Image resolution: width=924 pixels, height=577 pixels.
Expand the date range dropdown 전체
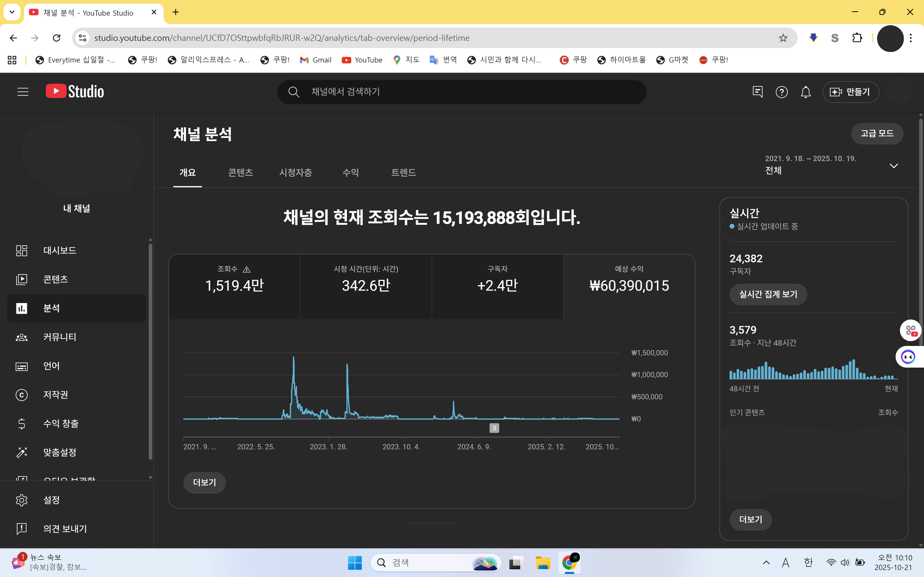coord(893,166)
